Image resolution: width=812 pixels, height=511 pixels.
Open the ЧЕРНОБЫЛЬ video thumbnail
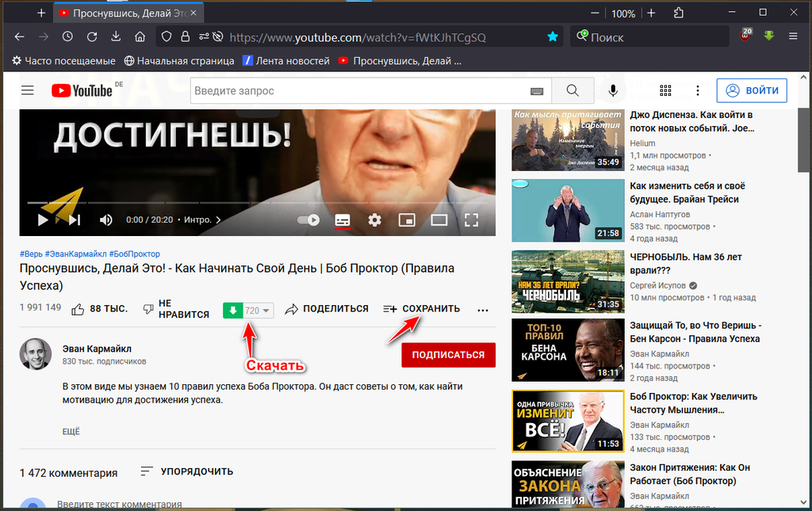click(x=568, y=282)
